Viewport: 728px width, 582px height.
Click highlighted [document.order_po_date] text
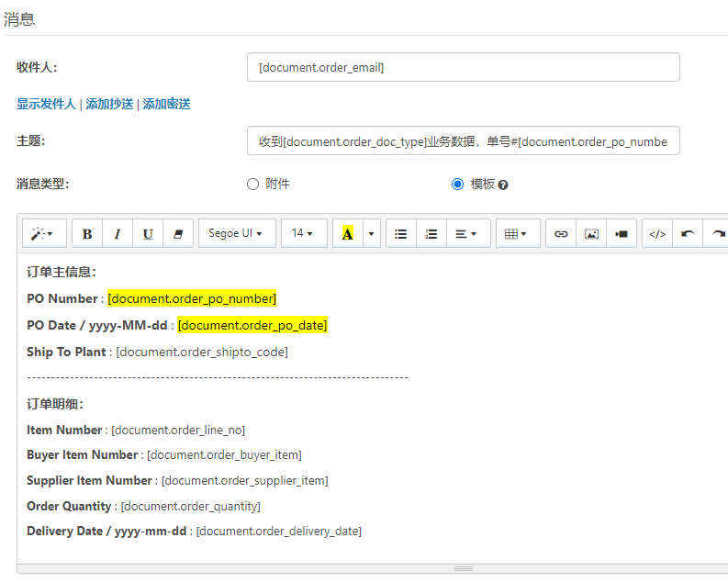point(252,325)
